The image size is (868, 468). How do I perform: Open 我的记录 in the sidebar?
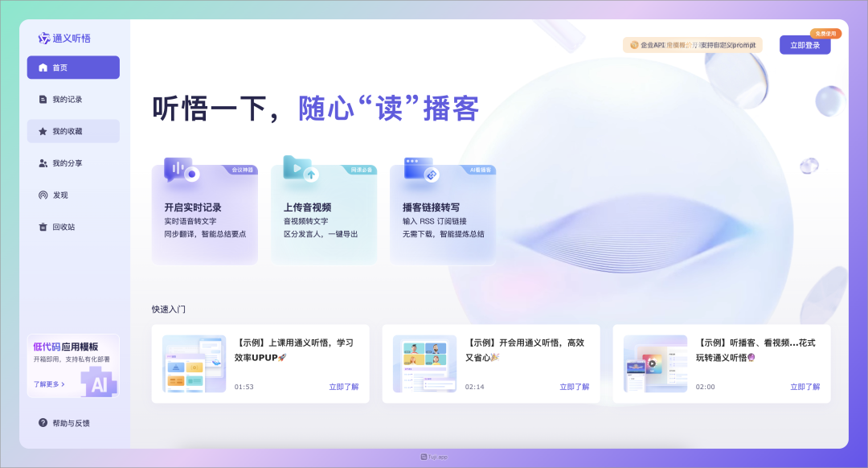pos(73,100)
